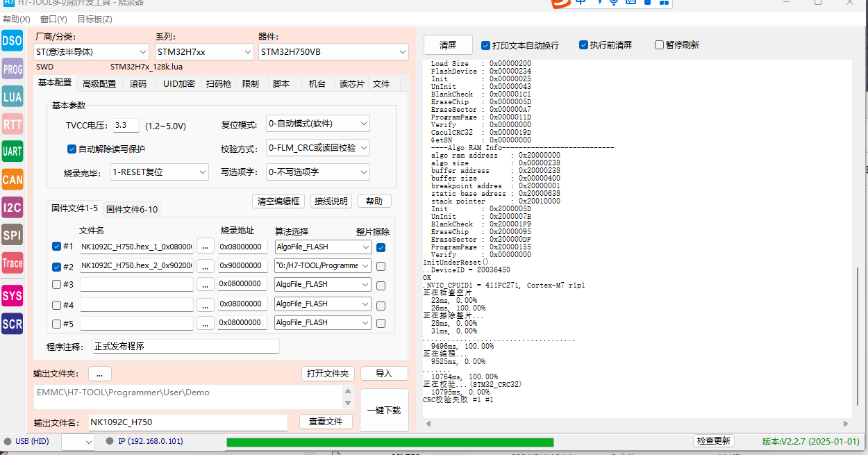Browse file for firmware row #3
Screen dimensions: 868x455
pos(205,284)
